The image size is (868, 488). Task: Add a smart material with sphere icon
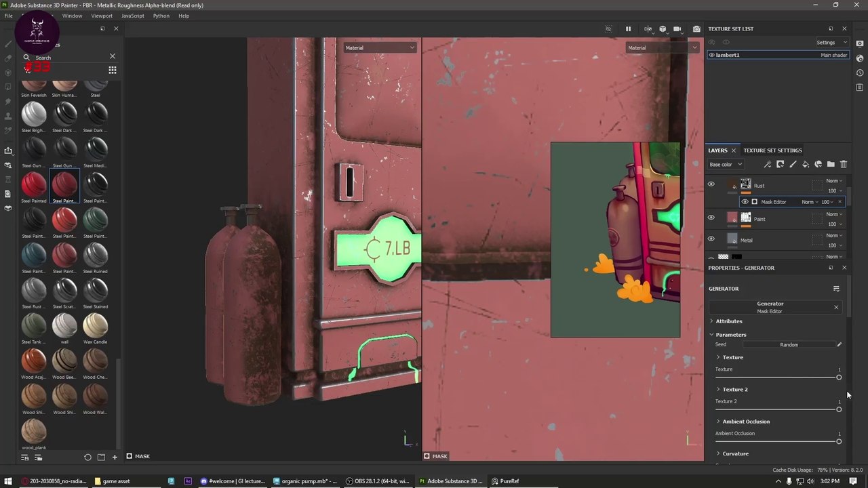[818, 164]
